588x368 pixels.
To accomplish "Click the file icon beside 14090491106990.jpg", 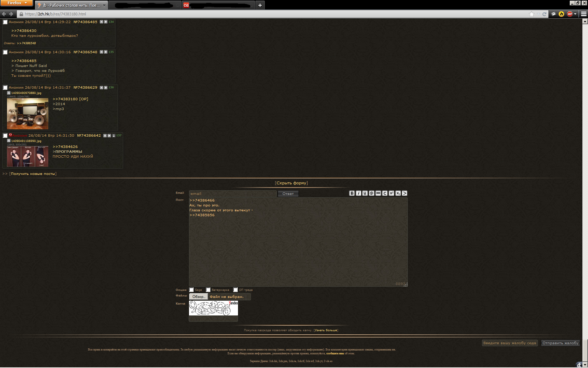I will click(x=9, y=141).
